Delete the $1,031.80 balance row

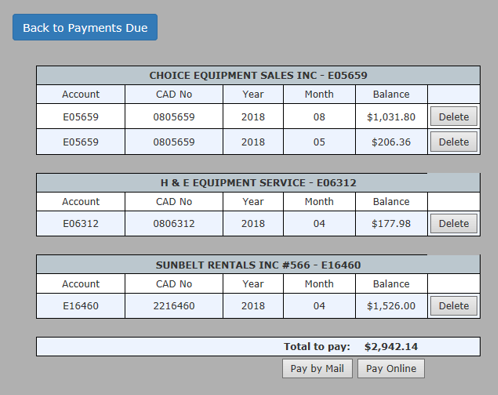(x=454, y=117)
